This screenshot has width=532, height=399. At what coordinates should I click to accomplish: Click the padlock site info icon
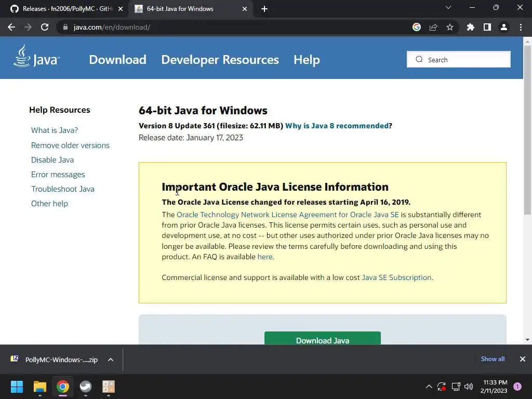[x=65, y=27]
